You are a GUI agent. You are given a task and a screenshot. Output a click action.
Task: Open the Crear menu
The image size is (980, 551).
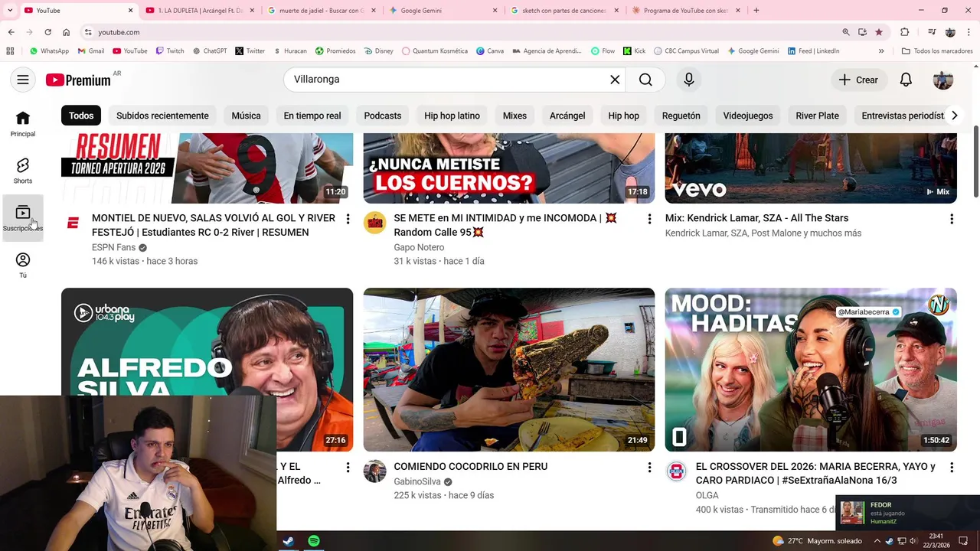point(858,80)
